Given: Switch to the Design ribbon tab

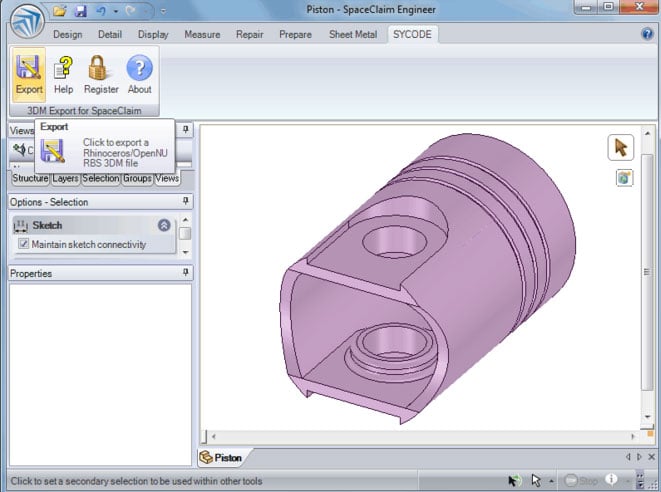Looking at the screenshot, I should 67,34.
